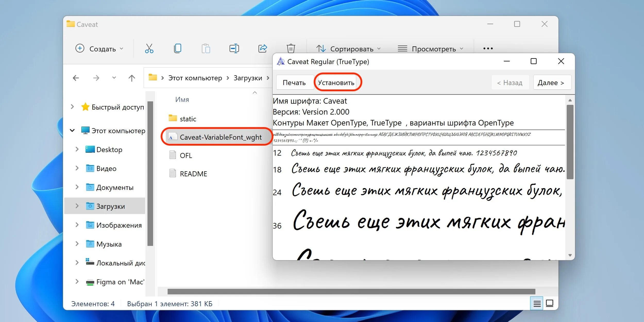Go back using the left arrow
The width and height of the screenshot is (644, 322).
[x=76, y=78]
